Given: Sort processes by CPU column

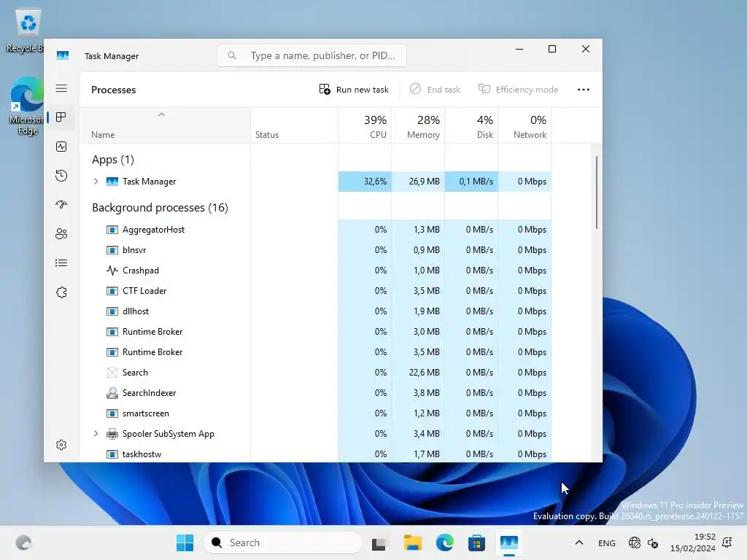Looking at the screenshot, I should pyautogui.click(x=365, y=126).
